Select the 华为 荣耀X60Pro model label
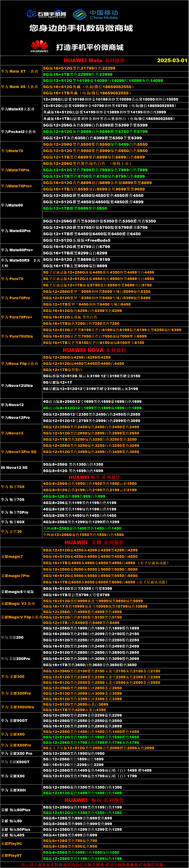The height and width of the screenshot is (868, 189). click(16, 745)
